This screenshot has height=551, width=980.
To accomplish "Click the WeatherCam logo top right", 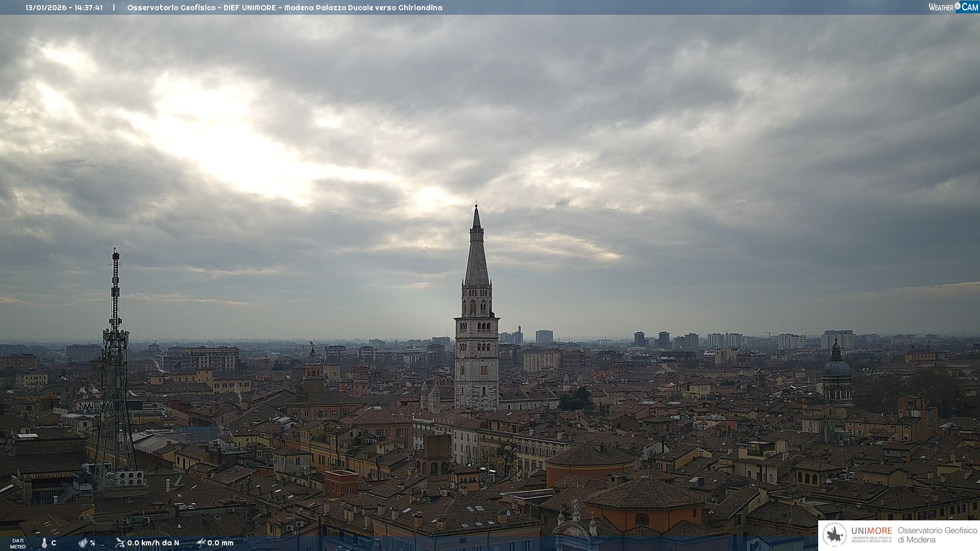I will pyautogui.click(x=953, y=7).
